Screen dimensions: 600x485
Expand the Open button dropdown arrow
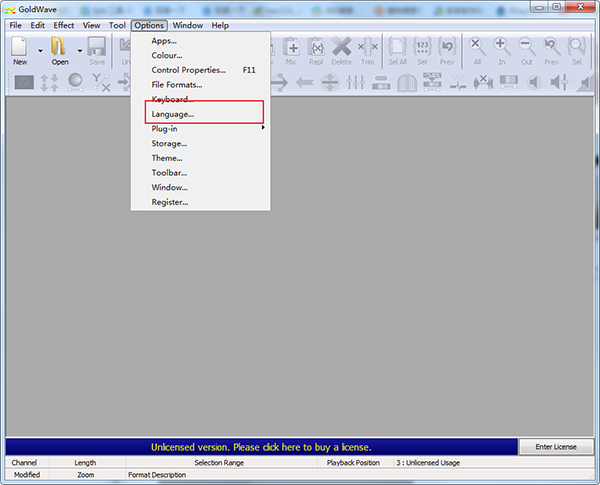80,51
